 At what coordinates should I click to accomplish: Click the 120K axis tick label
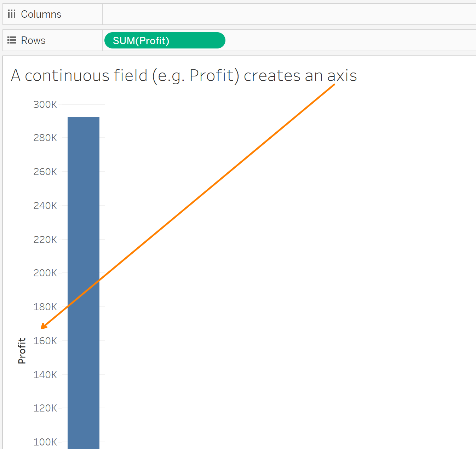(x=45, y=408)
